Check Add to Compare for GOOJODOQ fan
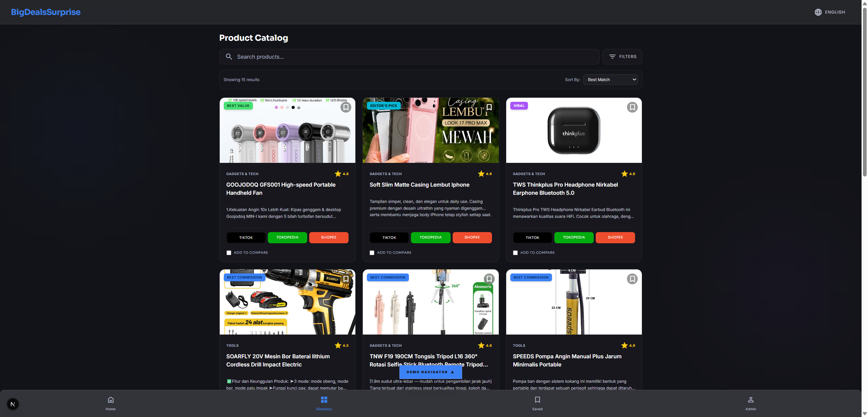This screenshot has height=417, width=868. (x=229, y=253)
